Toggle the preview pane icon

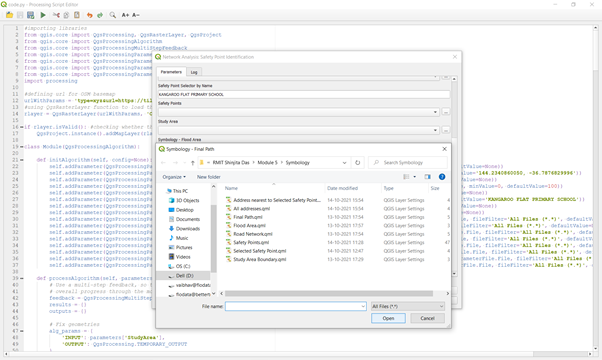click(427, 177)
